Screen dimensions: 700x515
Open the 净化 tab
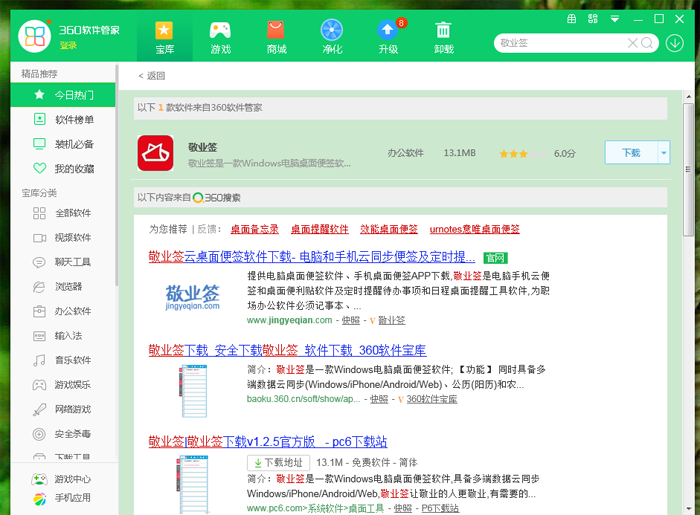[x=332, y=38]
